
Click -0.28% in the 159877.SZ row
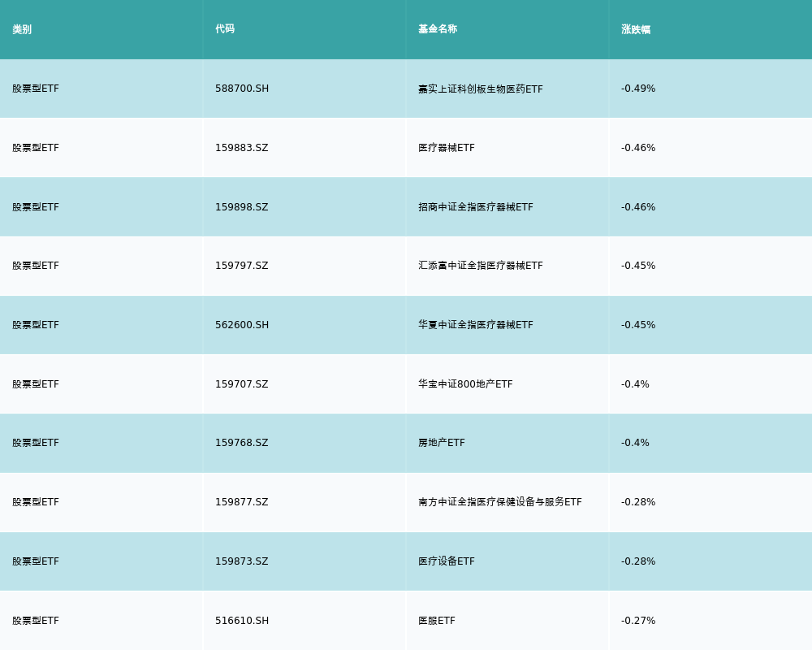[x=638, y=502]
